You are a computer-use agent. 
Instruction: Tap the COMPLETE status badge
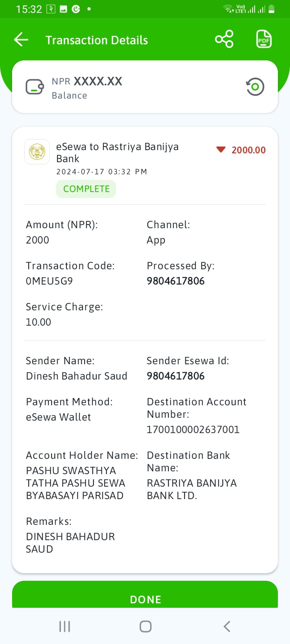(x=86, y=189)
